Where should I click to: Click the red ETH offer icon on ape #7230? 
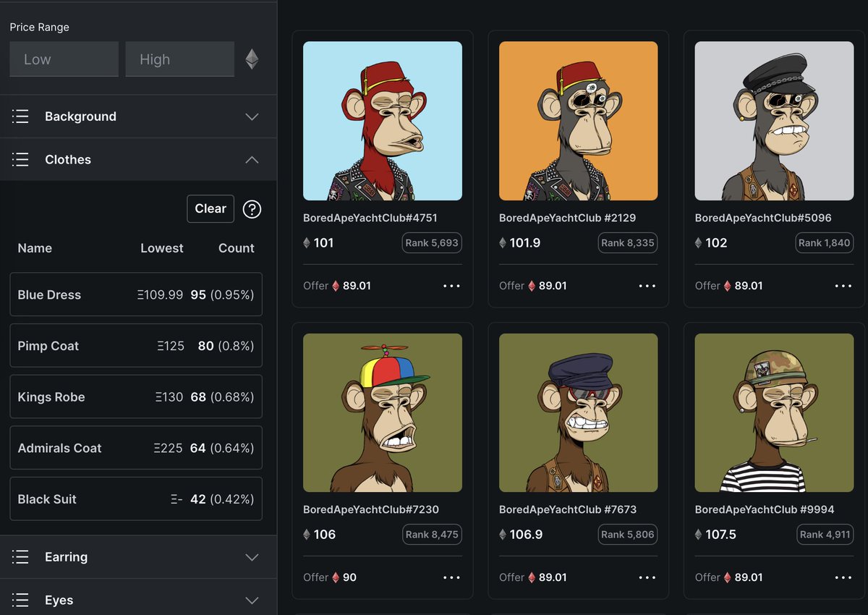(336, 577)
